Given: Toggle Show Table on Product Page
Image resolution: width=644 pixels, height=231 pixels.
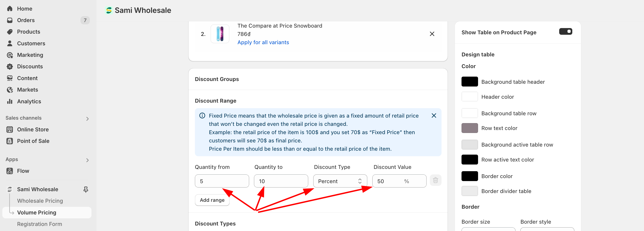Looking at the screenshot, I should (565, 32).
